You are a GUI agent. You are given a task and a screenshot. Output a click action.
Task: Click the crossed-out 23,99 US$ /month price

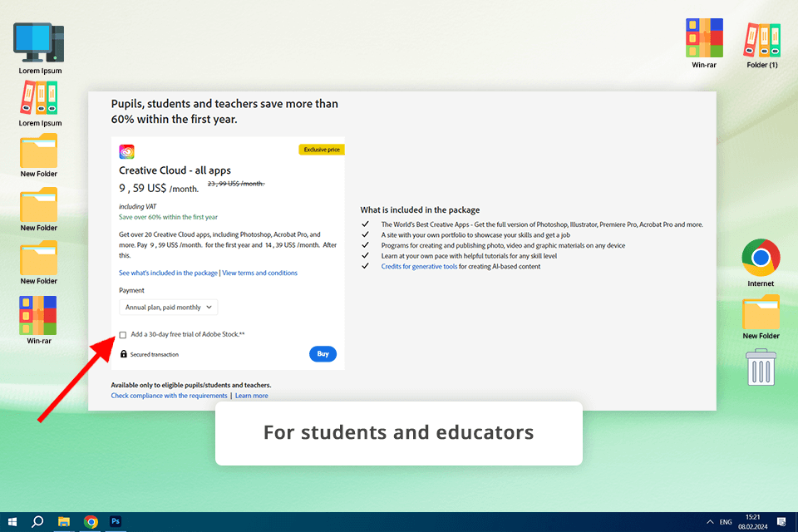[236, 183]
